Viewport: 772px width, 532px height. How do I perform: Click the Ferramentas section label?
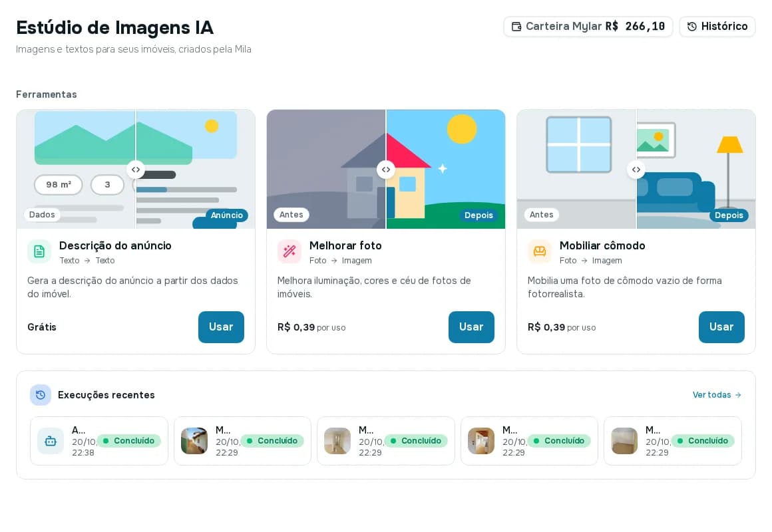(47, 94)
